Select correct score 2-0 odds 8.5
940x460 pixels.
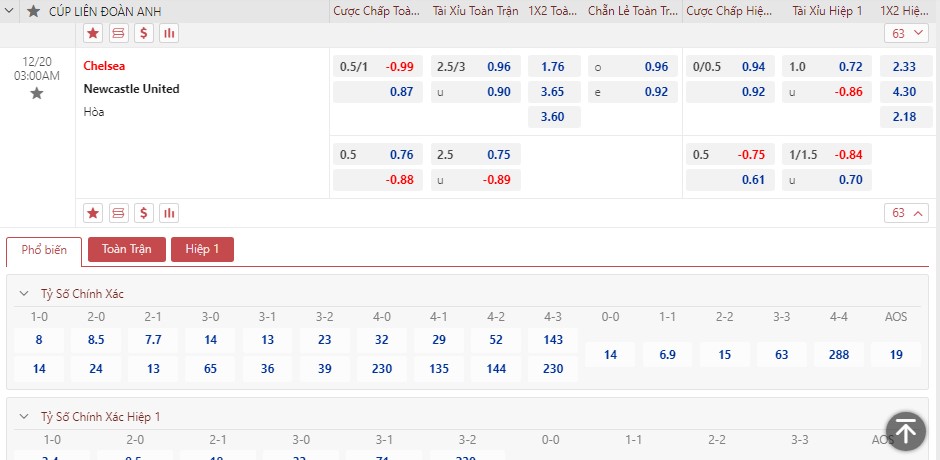pyautogui.click(x=96, y=340)
